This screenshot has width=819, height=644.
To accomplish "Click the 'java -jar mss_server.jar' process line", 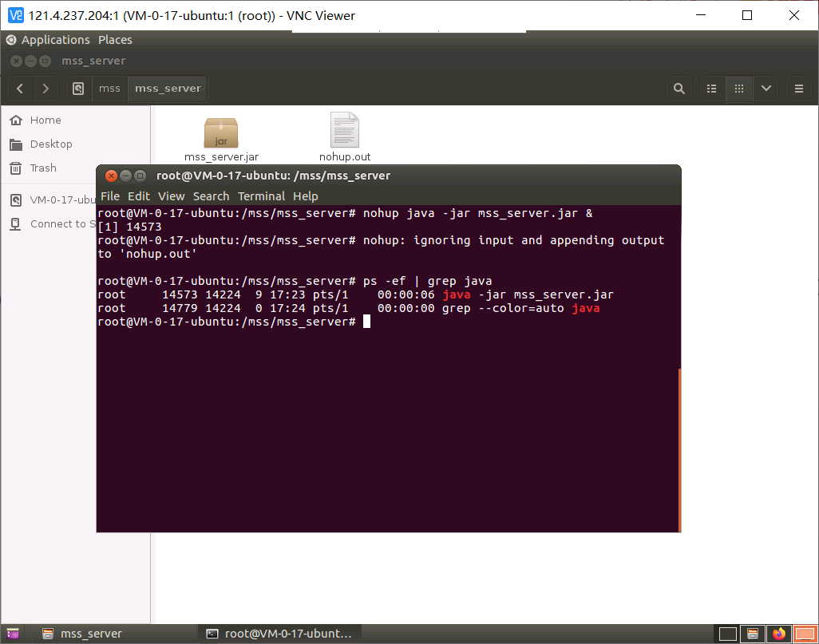I will pyautogui.click(x=356, y=294).
